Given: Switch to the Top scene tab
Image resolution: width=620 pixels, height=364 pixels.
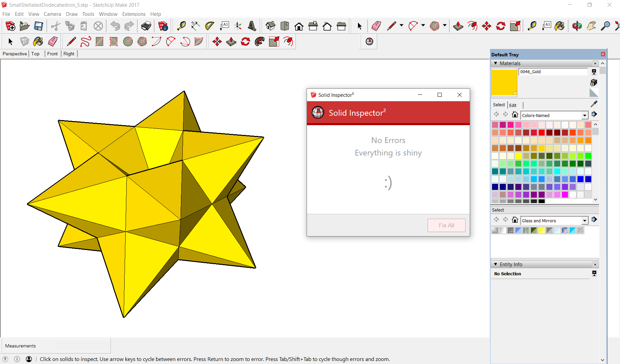Looking at the screenshot, I should coord(35,54).
